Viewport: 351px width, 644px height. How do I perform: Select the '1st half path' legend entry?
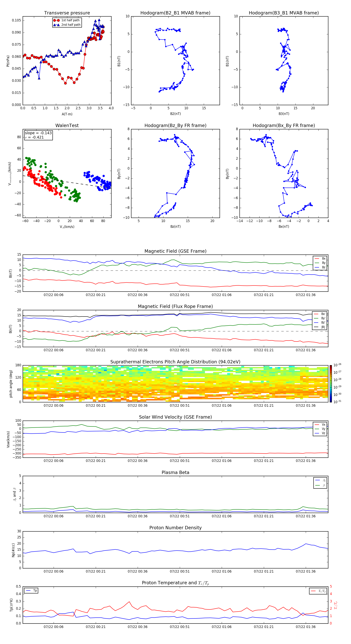pyautogui.click(x=67, y=20)
